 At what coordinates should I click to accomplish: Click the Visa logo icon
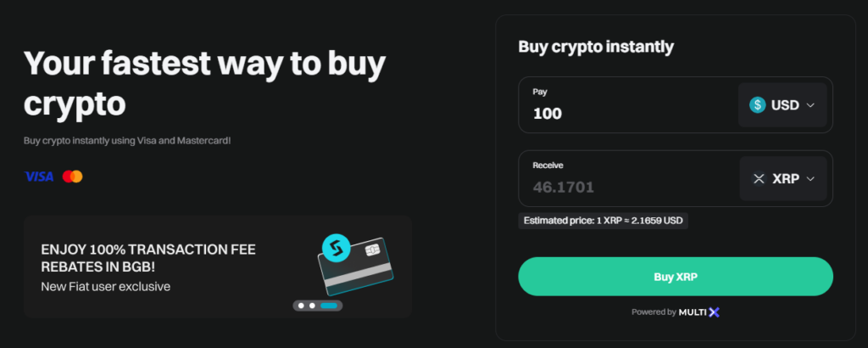click(x=39, y=177)
